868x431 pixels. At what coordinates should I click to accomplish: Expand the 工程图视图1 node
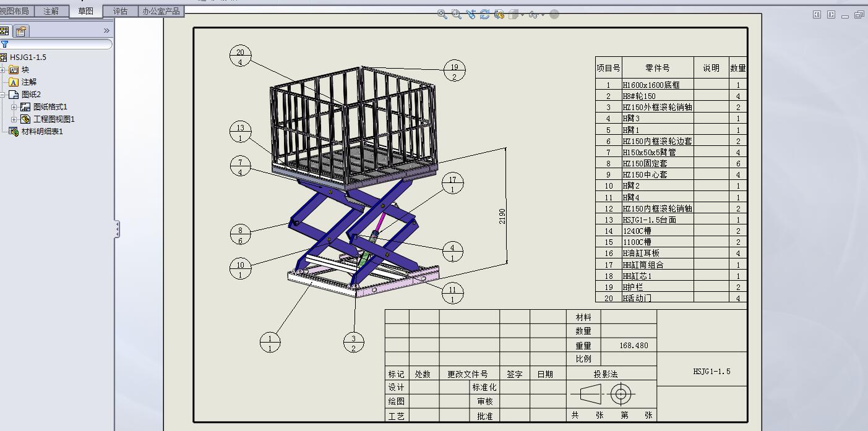(14, 119)
